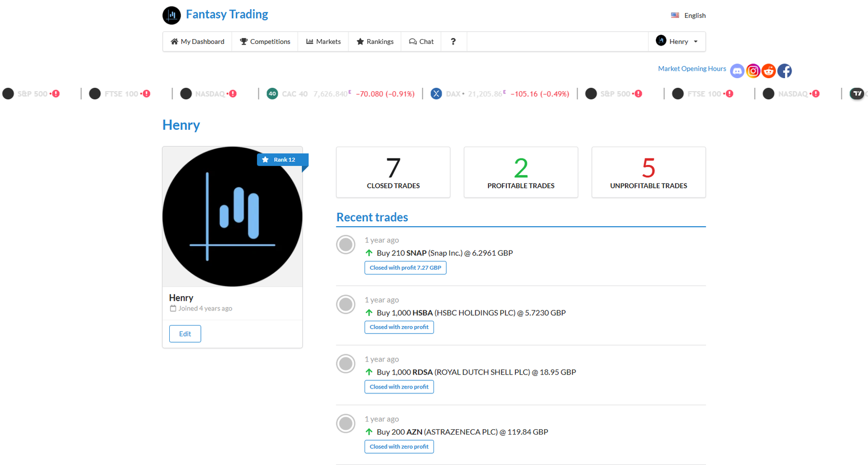Click the Fantasy Trading logo icon
868x465 pixels.
tap(171, 15)
